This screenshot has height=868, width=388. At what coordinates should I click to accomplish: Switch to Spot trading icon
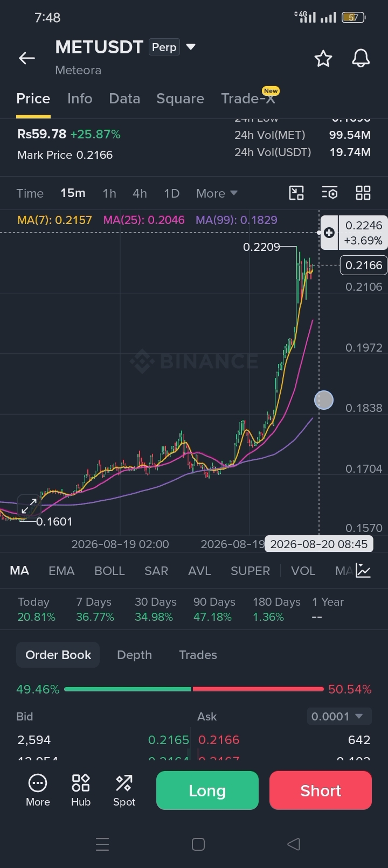coord(124,790)
